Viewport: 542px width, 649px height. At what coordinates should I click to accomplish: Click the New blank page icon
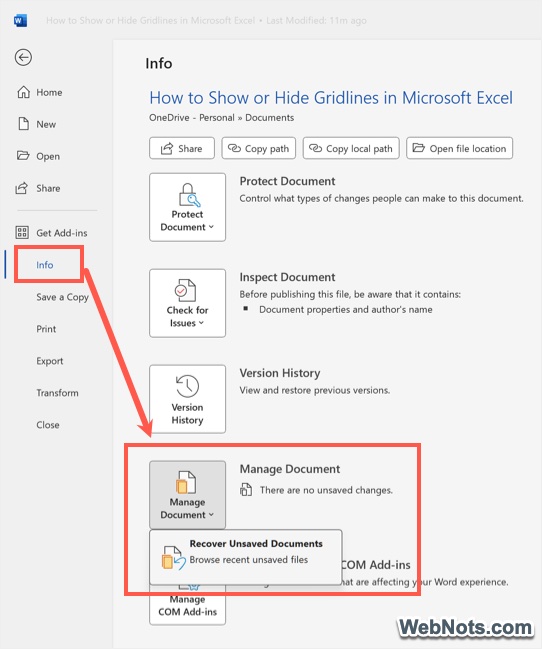coord(24,124)
